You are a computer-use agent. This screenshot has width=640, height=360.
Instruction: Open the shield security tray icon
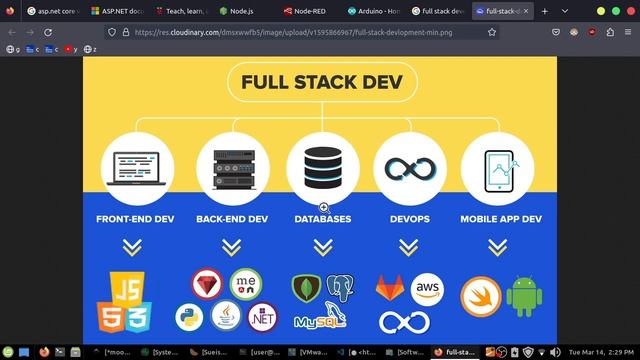coord(528,352)
